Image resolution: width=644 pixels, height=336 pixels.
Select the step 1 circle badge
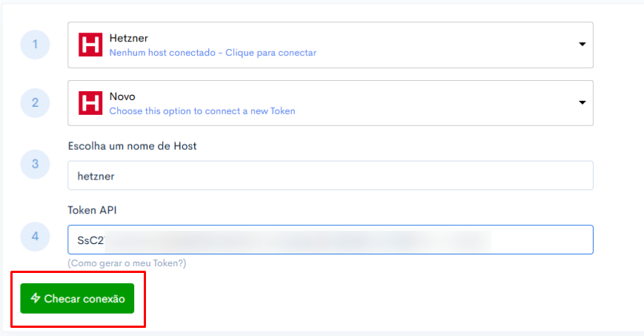click(36, 45)
